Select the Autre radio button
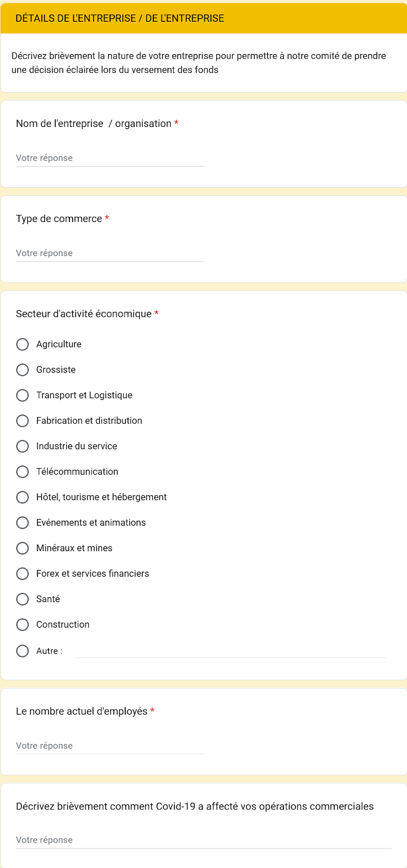 coord(22,651)
